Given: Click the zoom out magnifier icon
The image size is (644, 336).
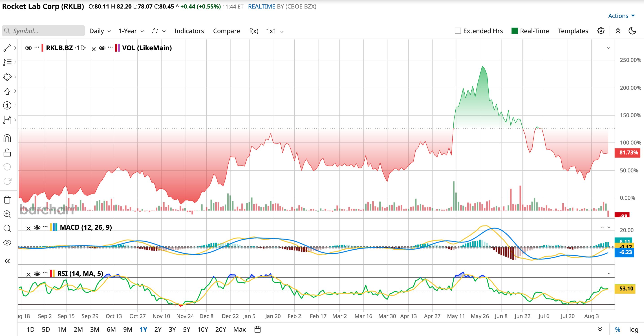Looking at the screenshot, I should pyautogui.click(x=7, y=228).
